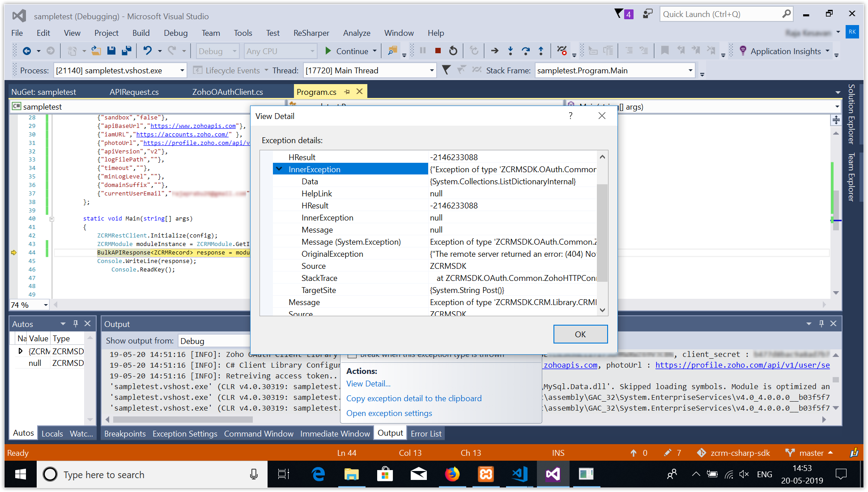Click the Step Over icon
Viewport: 868px width, 492px height.
pyautogui.click(x=526, y=51)
